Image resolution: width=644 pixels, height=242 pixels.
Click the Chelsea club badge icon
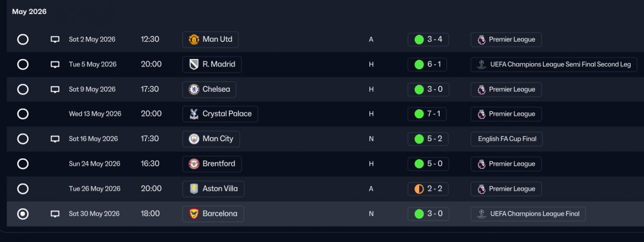click(x=194, y=89)
